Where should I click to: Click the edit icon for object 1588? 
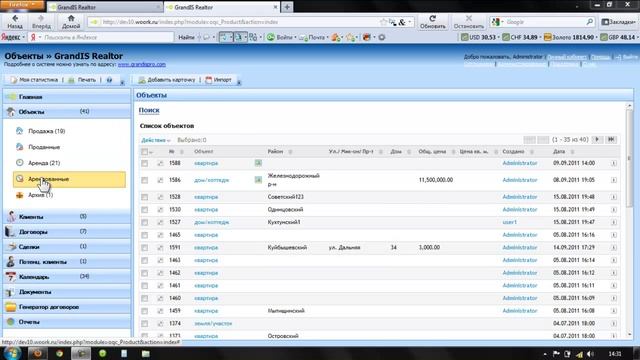160,163
